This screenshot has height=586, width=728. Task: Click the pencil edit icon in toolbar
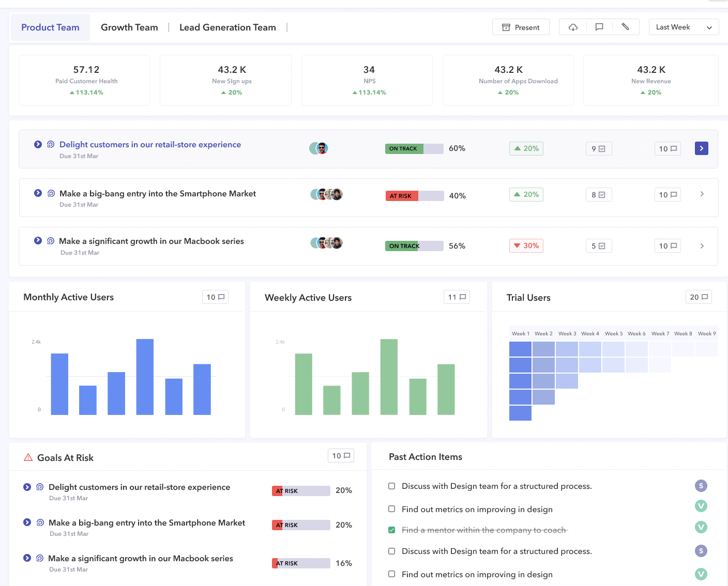625,27
